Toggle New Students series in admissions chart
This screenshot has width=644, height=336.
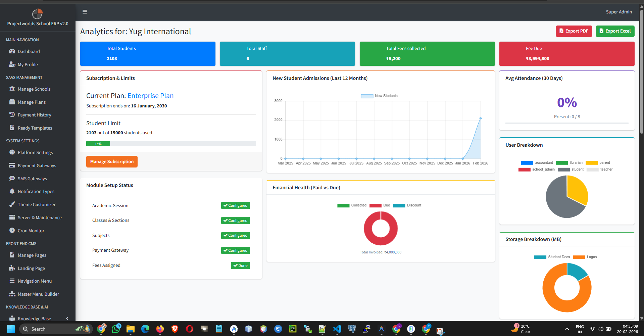click(379, 96)
